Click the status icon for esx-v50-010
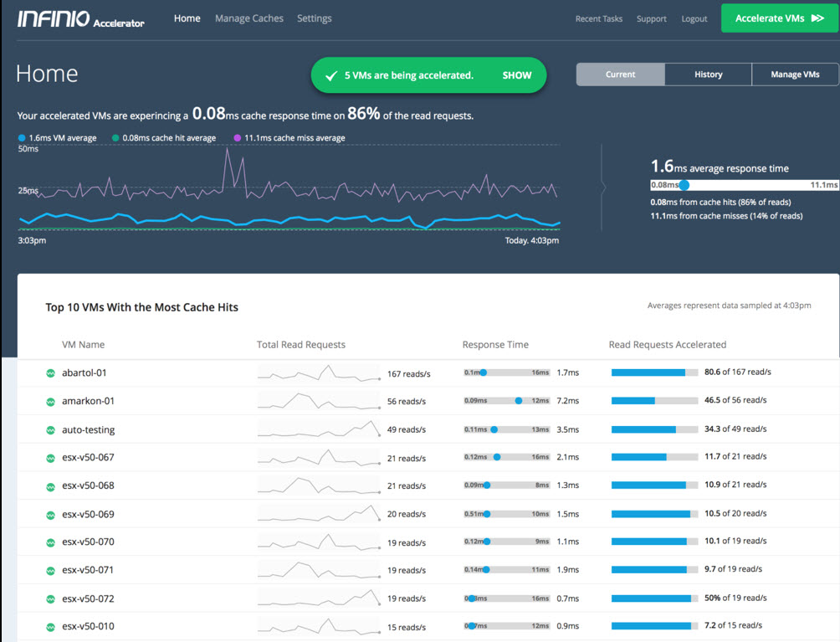 (50, 626)
